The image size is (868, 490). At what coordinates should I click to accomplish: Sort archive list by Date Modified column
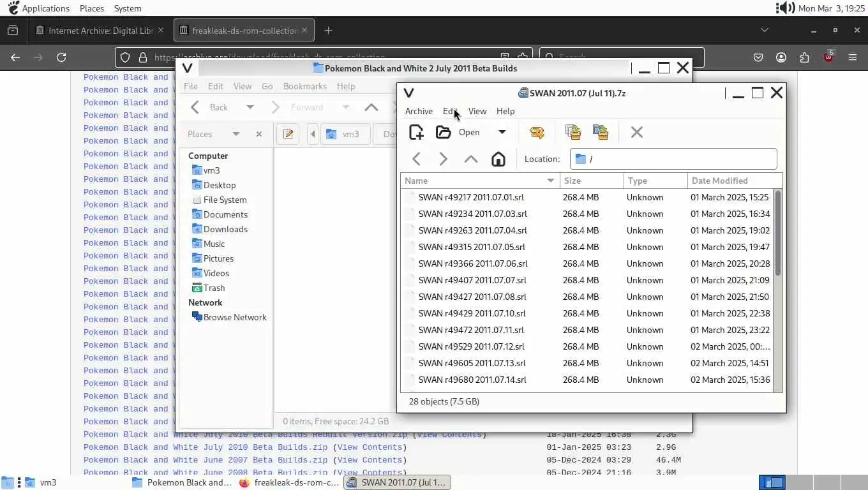point(735,181)
